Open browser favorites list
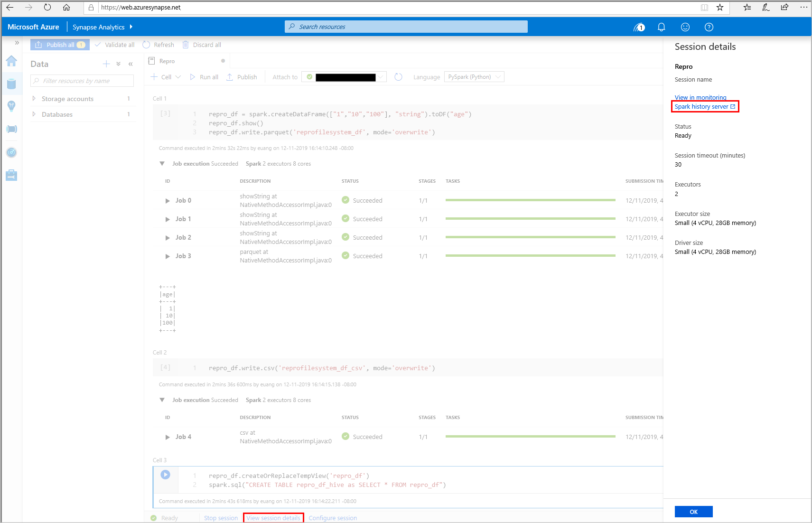Image resolution: width=812 pixels, height=523 pixels. [x=747, y=8]
